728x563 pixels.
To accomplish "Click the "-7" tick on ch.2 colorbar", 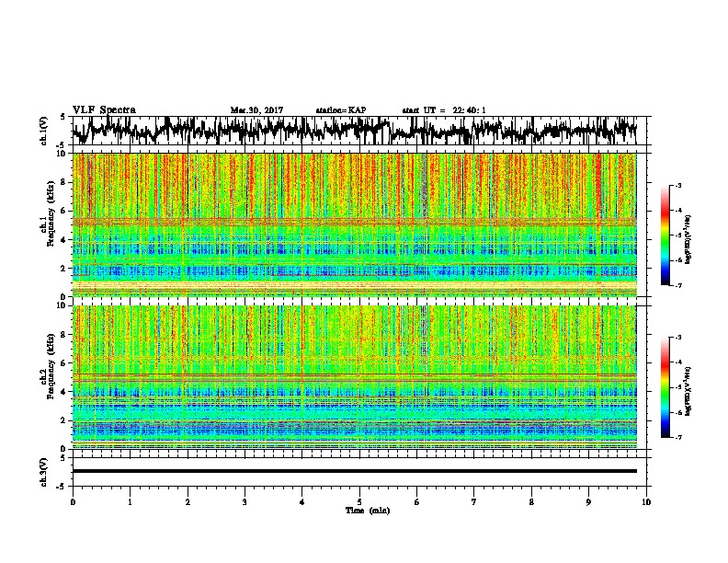I will 678,437.
